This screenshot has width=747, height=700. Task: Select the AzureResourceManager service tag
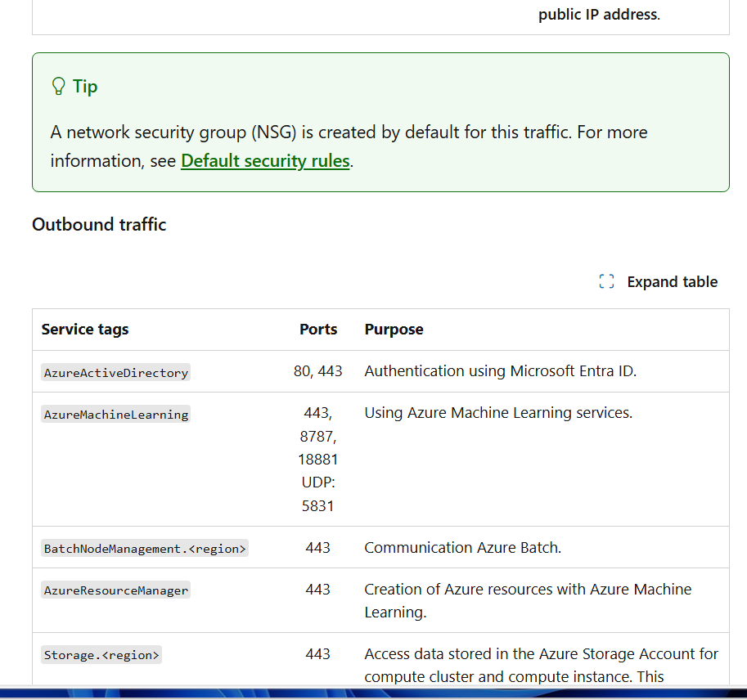tap(115, 590)
